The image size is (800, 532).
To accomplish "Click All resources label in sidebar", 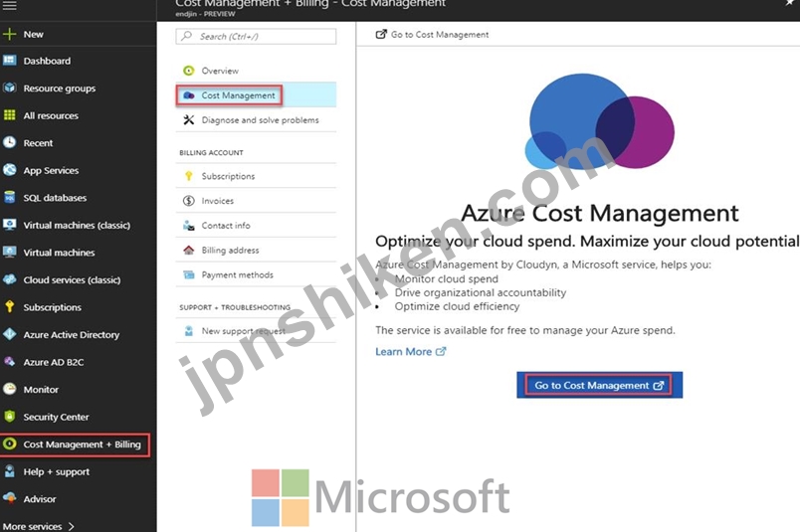I will point(51,115).
